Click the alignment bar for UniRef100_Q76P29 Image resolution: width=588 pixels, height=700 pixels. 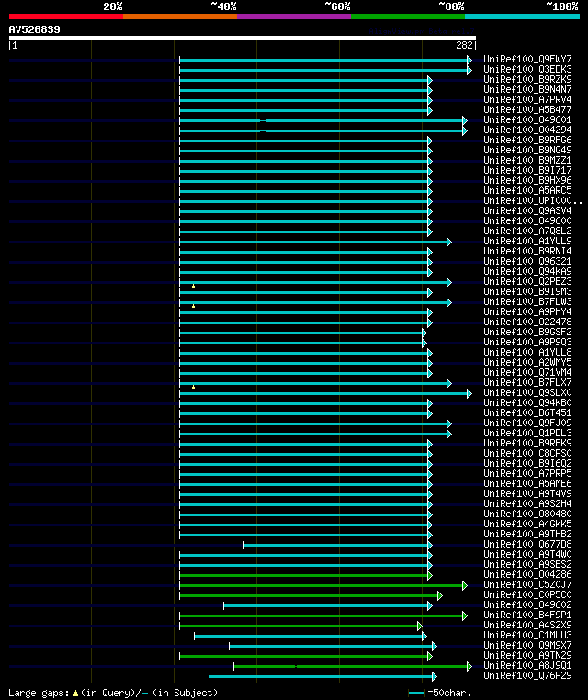pyautogui.click(x=322, y=676)
